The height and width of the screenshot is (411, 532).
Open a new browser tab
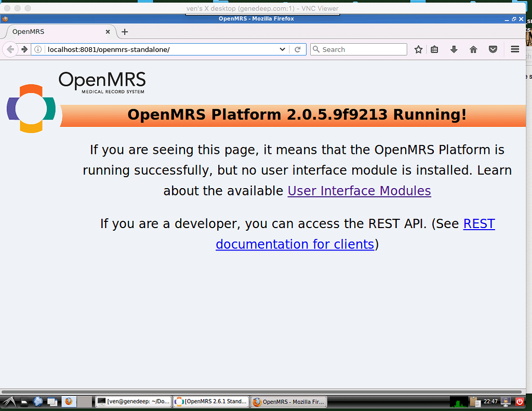[x=124, y=32]
